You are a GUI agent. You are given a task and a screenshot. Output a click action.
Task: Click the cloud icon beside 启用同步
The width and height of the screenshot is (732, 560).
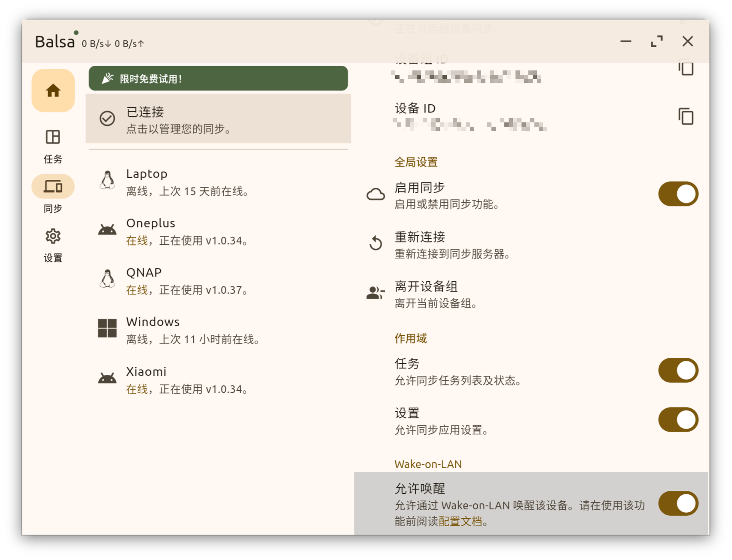pos(376,194)
